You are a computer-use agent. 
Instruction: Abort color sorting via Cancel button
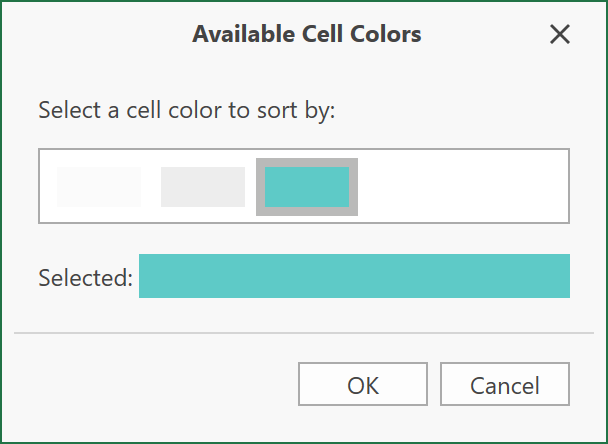(505, 385)
